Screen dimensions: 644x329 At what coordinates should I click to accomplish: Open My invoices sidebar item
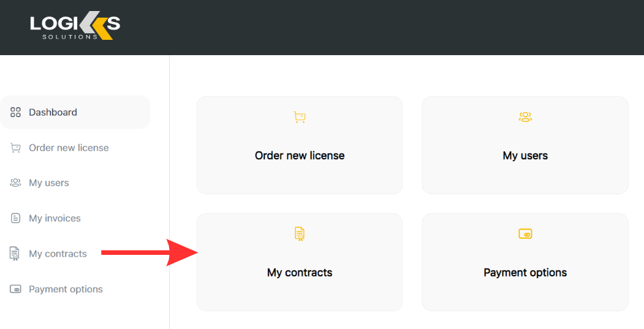(55, 218)
